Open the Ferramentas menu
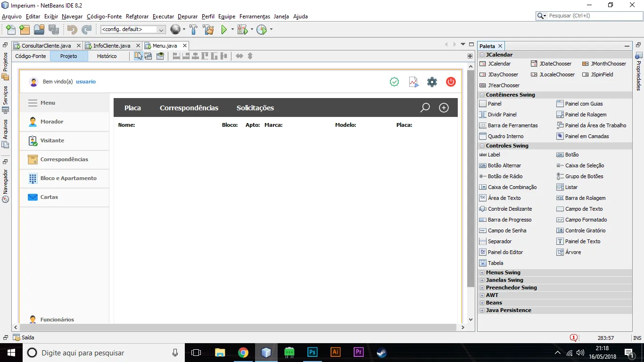 click(x=255, y=16)
